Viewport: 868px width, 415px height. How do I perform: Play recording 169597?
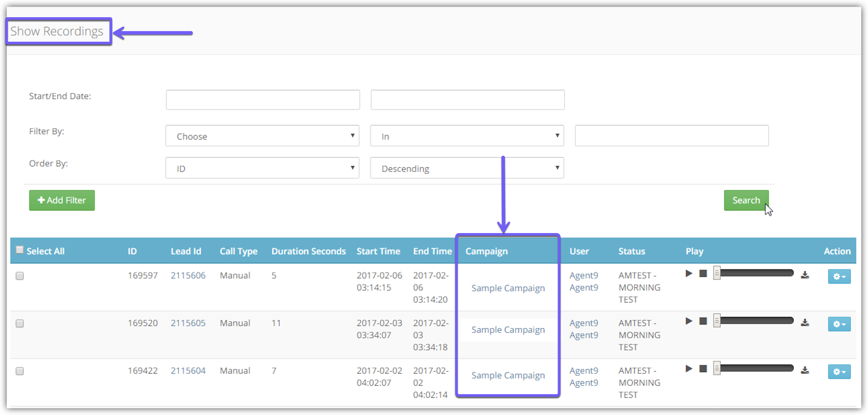689,273
